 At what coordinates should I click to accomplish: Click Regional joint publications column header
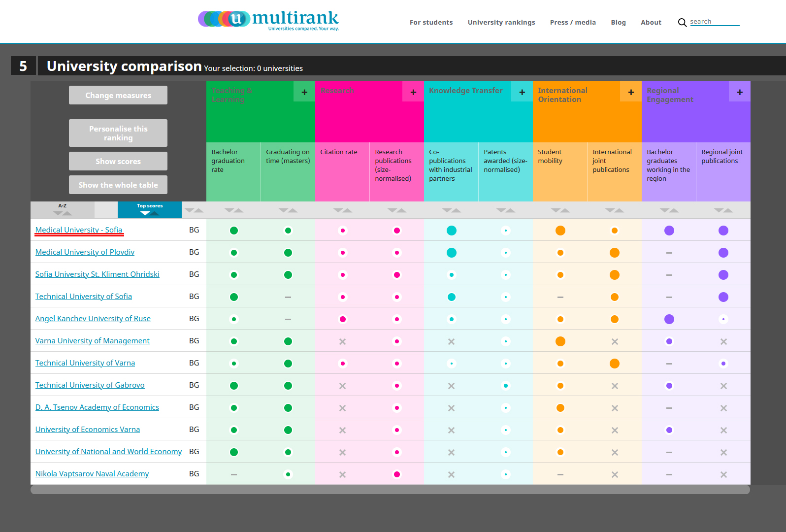coord(723,172)
